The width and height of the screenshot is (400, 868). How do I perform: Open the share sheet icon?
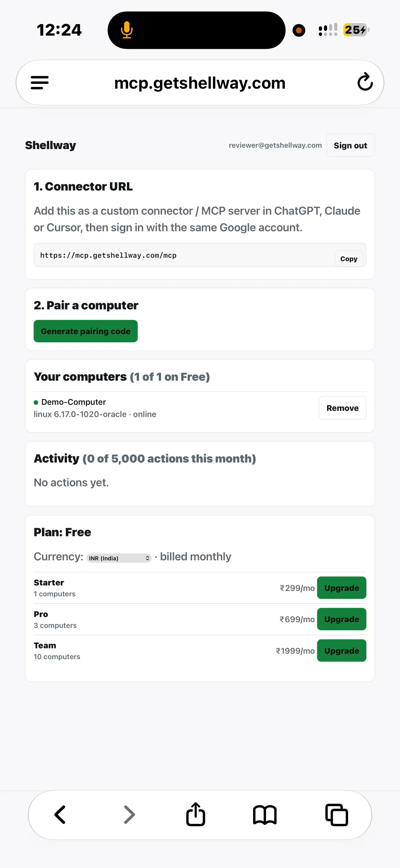tap(196, 814)
